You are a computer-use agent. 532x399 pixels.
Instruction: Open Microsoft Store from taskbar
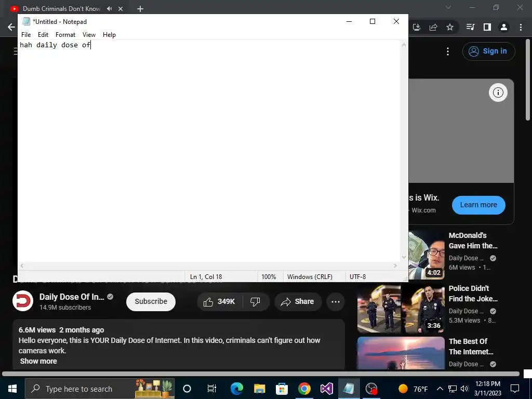[x=282, y=389]
